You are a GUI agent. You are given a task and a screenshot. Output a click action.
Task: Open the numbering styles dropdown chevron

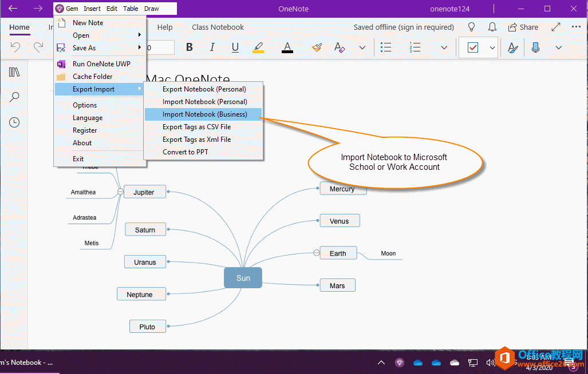point(445,47)
